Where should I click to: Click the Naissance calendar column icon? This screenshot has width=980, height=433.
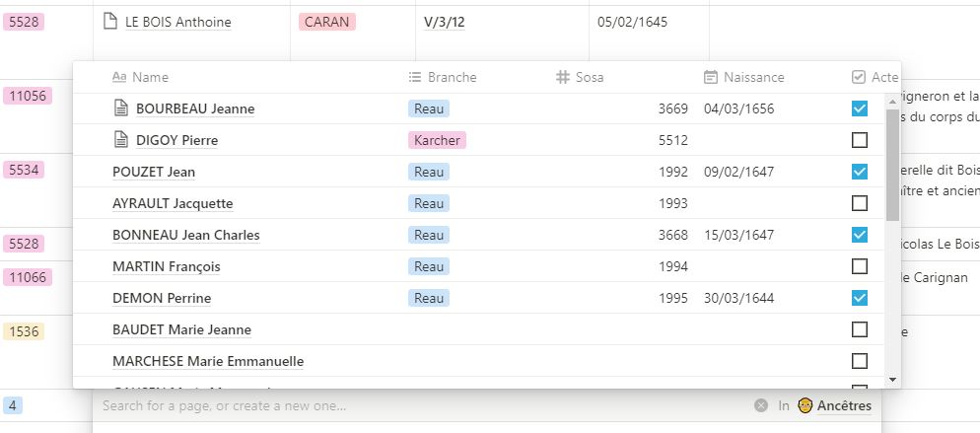pyautogui.click(x=710, y=77)
